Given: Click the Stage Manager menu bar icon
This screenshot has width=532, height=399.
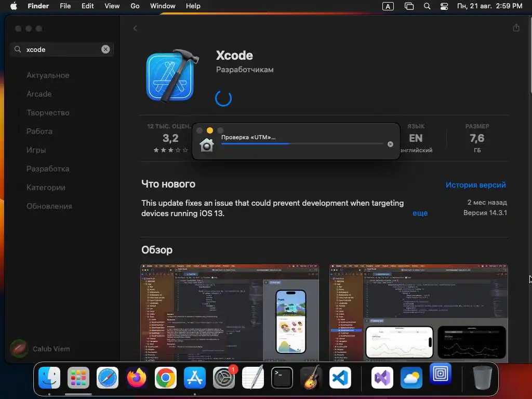Looking at the screenshot, I should tap(409, 6).
